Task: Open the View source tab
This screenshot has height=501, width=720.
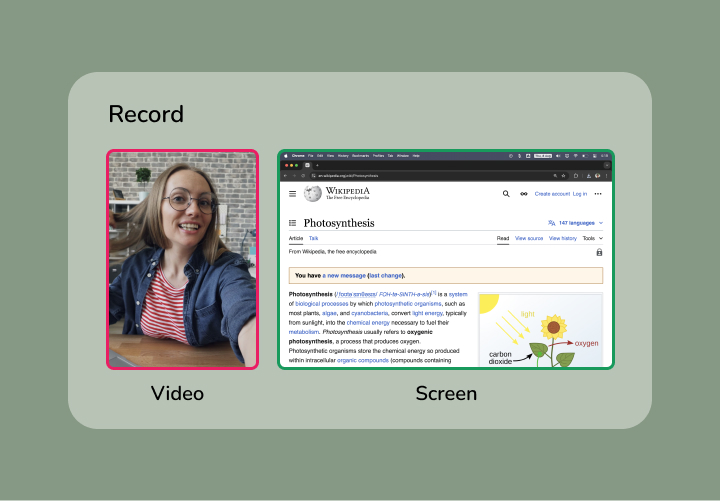Action: (529, 239)
